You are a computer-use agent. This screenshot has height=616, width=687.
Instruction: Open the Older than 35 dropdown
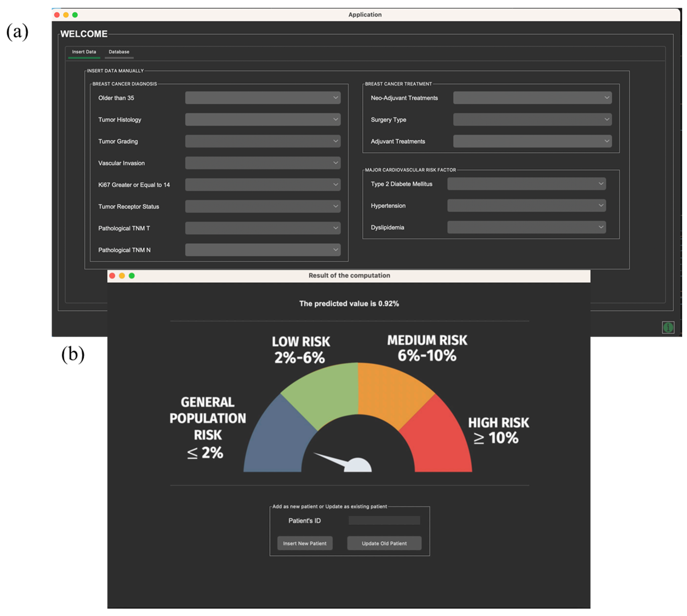coord(262,98)
